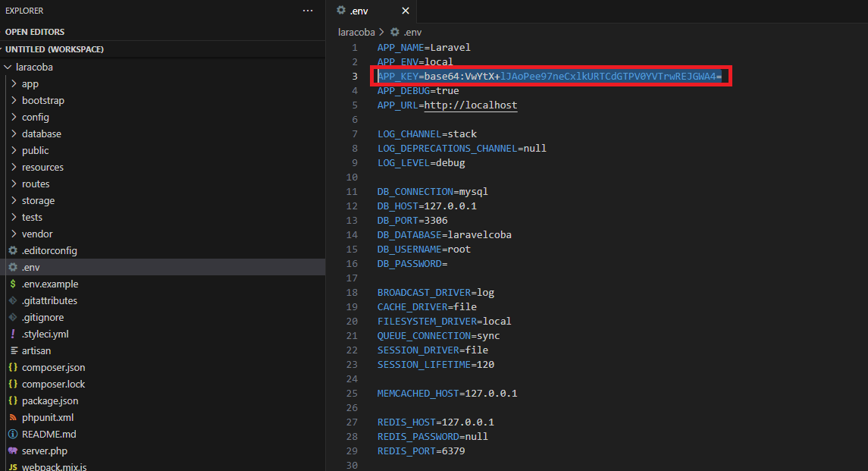Click the exclamation icon beside .styleci.yml
868x471 pixels.
tap(14, 334)
